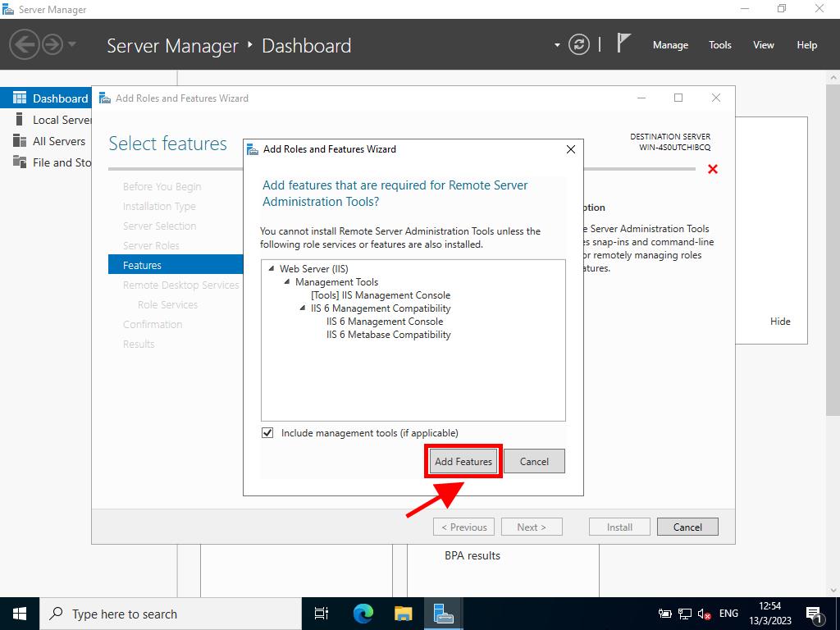Refresh the Server Manager dashboard

578,44
